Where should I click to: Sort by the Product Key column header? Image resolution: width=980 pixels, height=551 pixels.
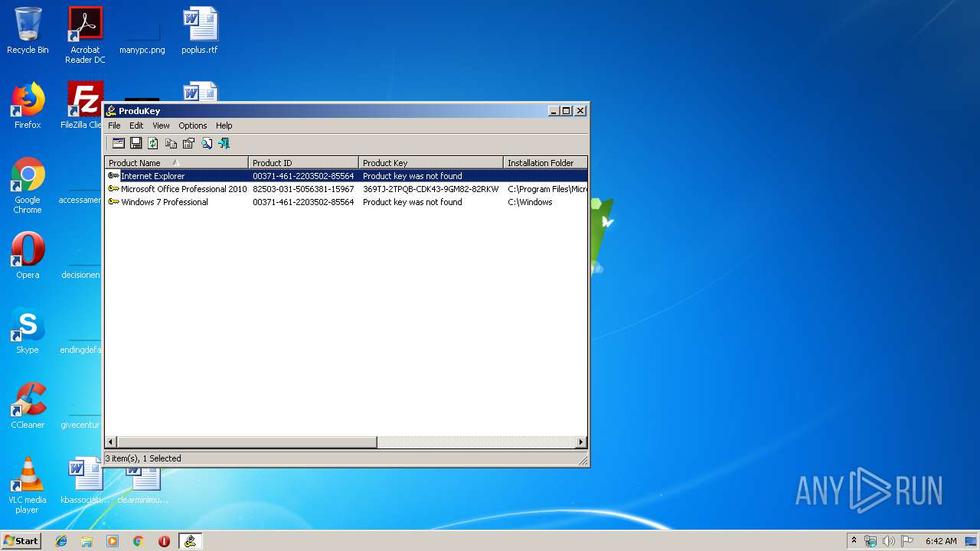pos(431,162)
